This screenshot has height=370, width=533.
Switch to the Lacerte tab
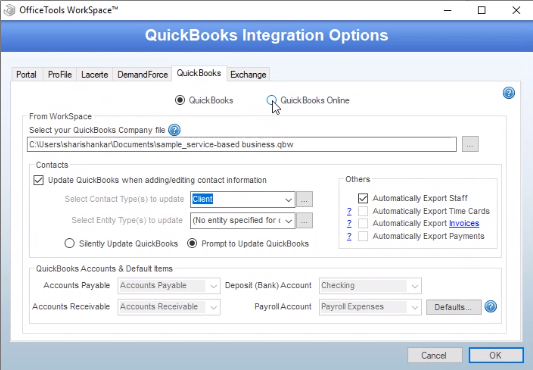click(x=94, y=74)
